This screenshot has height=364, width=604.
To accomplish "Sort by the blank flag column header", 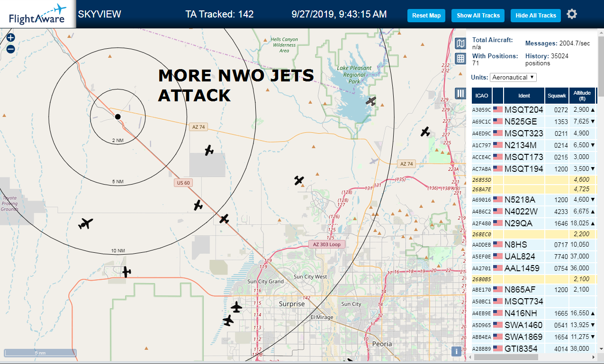I will click(498, 96).
